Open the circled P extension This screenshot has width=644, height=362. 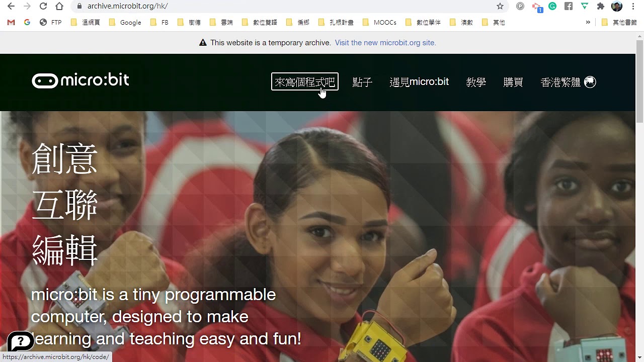[x=521, y=7]
